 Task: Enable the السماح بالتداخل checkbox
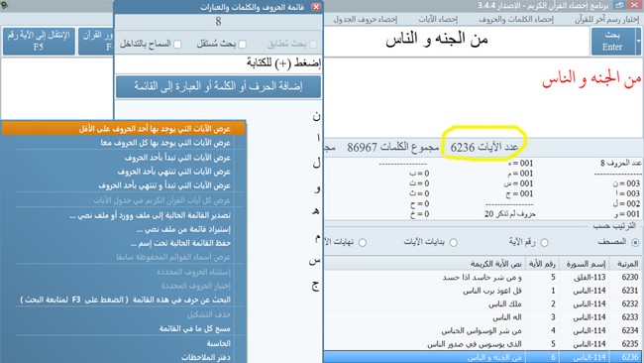pyautogui.click(x=177, y=44)
